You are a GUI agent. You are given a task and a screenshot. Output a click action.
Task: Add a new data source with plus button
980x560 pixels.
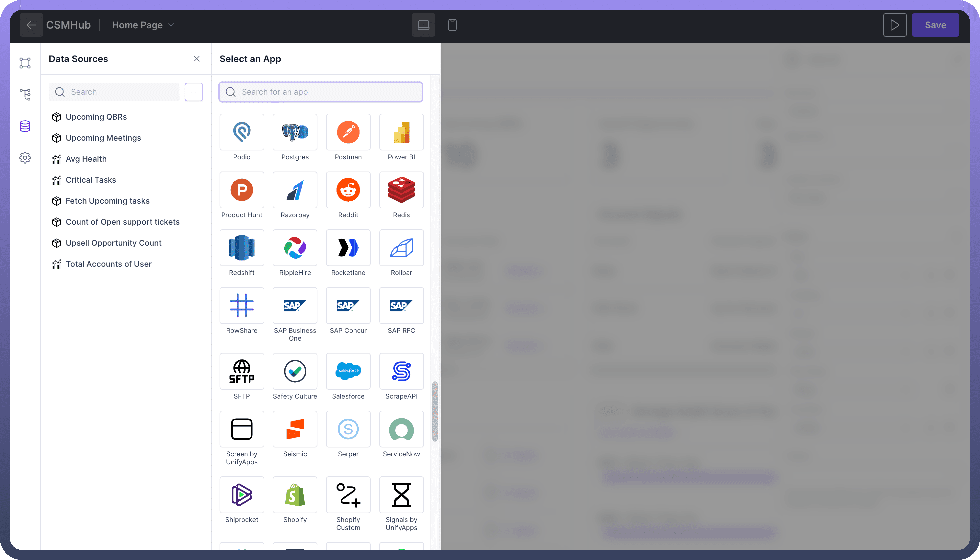[x=194, y=92]
